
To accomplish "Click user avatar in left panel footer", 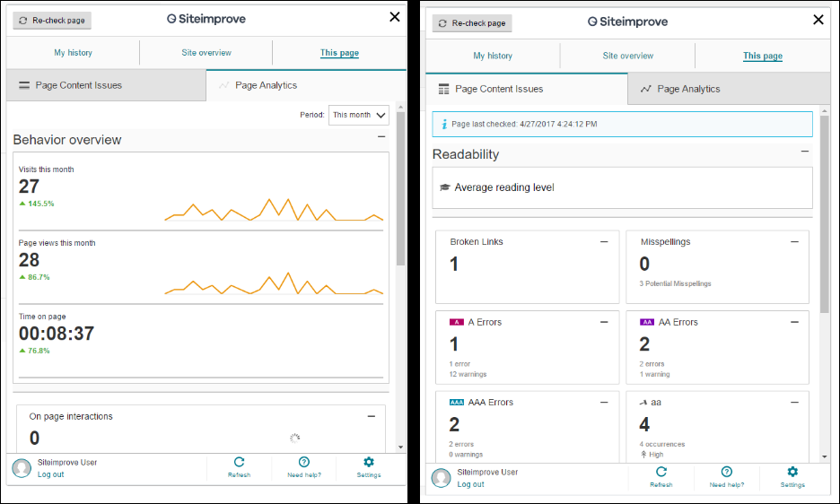I will tap(22, 468).
